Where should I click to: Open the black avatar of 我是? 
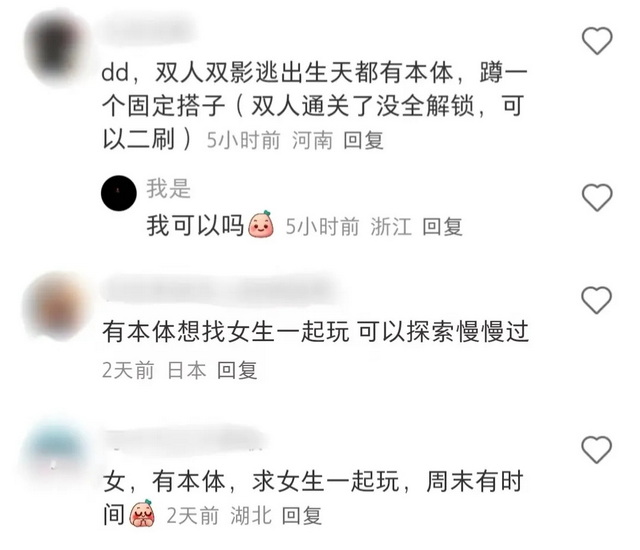pos(119,193)
